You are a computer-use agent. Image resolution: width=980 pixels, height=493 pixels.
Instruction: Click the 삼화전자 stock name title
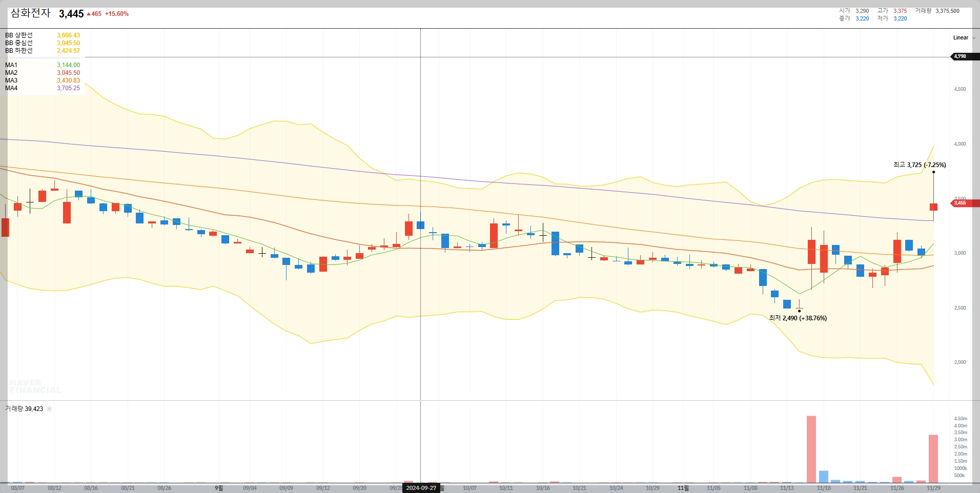31,13
